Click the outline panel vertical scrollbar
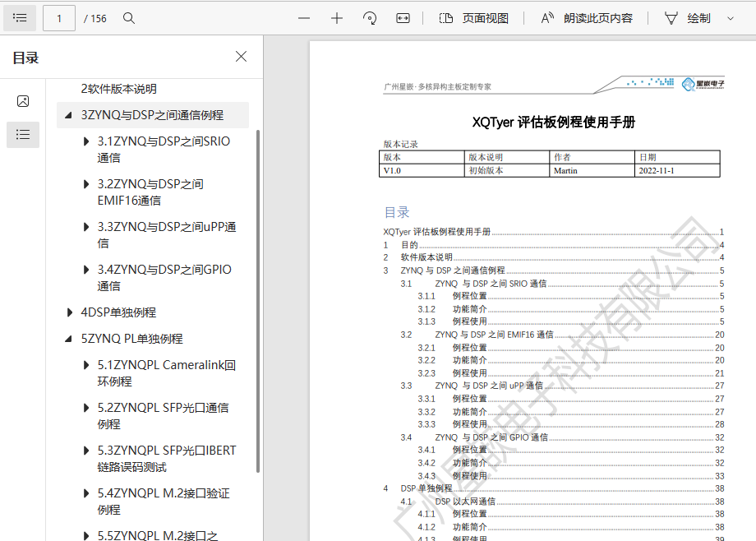Viewport: 756px width, 541px height. [x=258, y=301]
